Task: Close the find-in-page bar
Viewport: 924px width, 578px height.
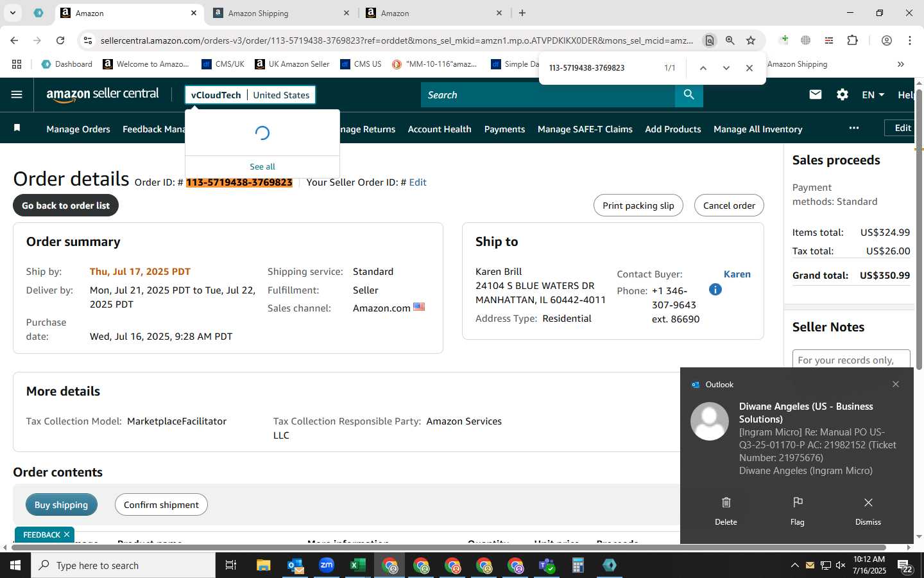Action: pyautogui.click(x=749, y=67)
